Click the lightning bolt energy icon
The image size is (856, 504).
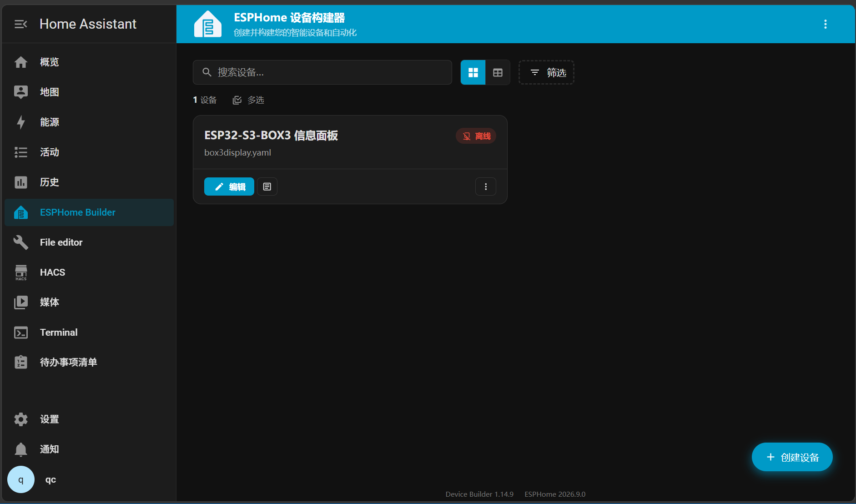(21, 122)
